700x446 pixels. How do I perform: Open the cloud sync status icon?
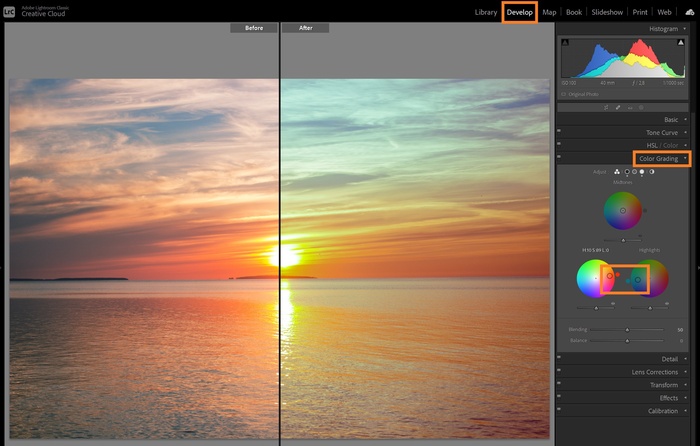click(690, 12)
